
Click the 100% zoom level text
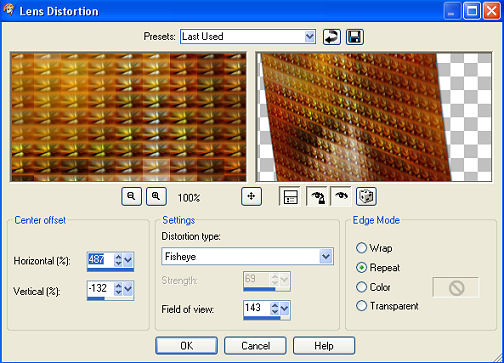coord(189,198)
